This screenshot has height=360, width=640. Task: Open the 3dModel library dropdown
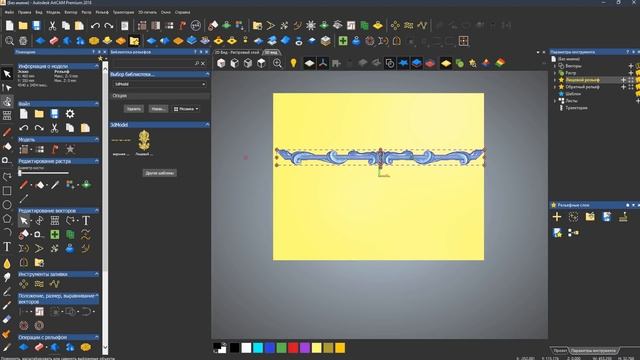[x=160, y=84]
